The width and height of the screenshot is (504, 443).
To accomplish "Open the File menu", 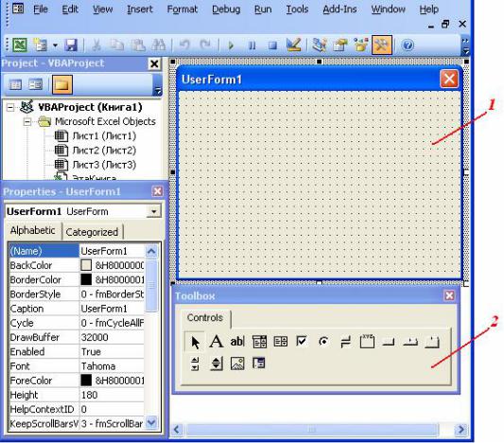I will [41, 9].
